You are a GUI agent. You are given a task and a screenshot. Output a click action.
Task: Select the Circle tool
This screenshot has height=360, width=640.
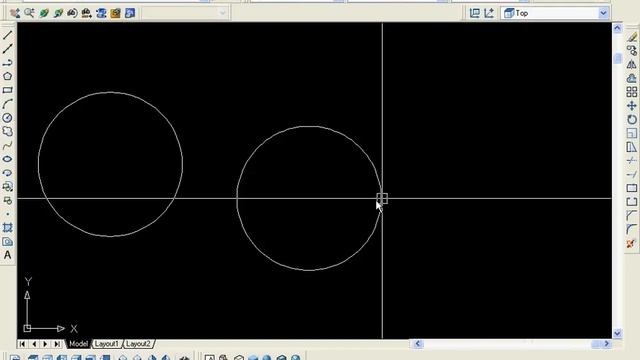pyautogui.click(x=7, y=118)
